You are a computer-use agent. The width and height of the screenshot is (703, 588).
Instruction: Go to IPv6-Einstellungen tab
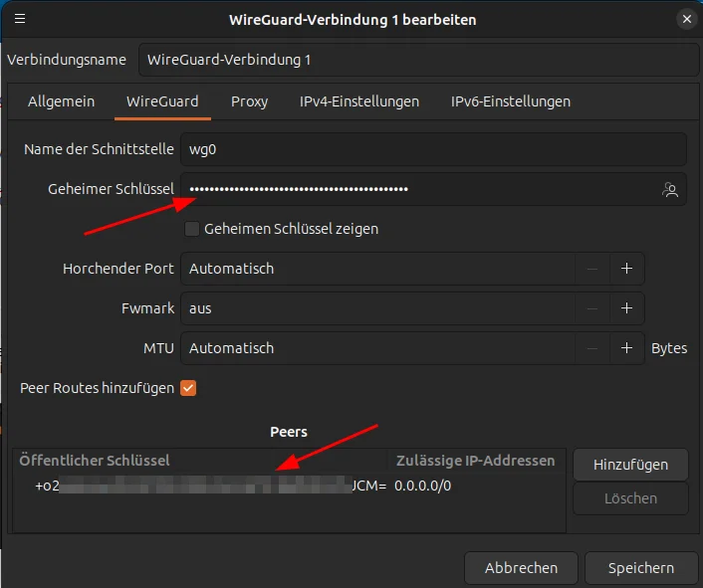[511, 101]
